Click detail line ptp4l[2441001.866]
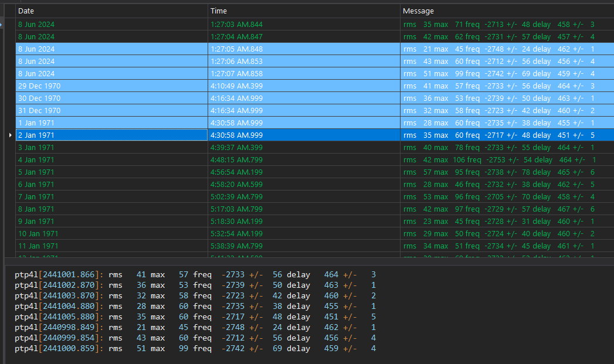 195,275
